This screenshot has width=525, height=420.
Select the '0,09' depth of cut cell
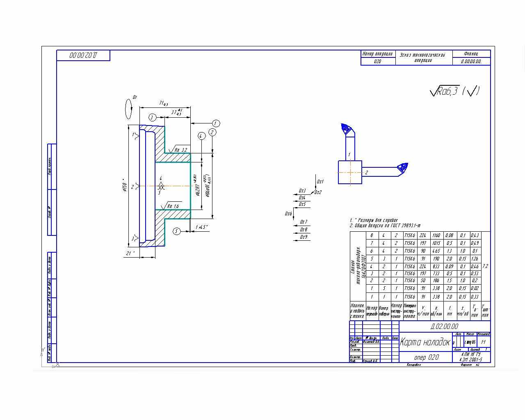click(450, 267)
